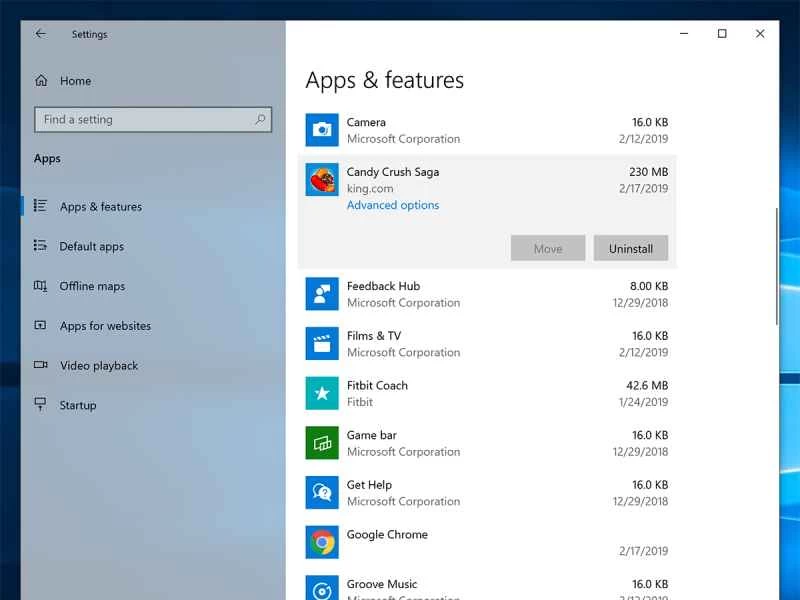Select the Camera app icon
The image size is (800, 600).
click(x=321, y=128)
